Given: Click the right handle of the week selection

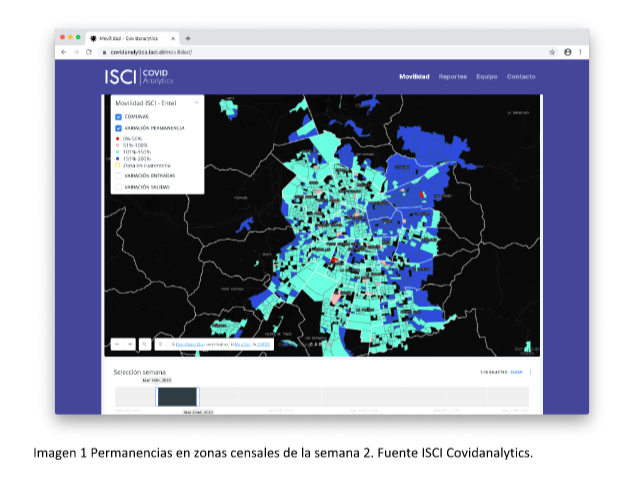Looking at the screenshot, I should [198, 397].
